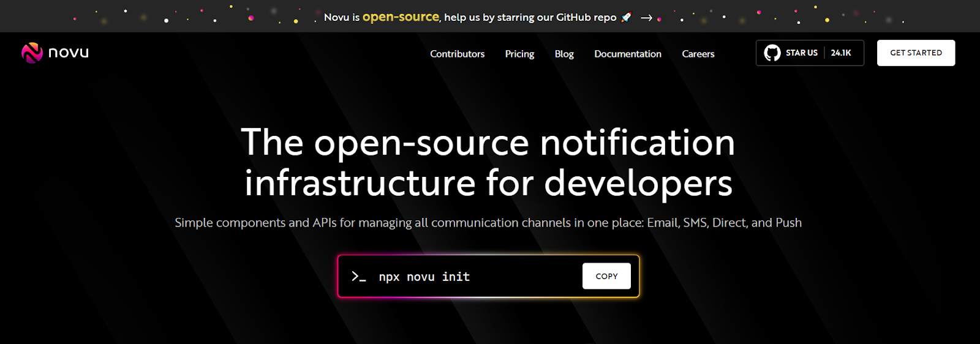Click the rocket emoji in the banner
The width and height of the screenshot is (980, 344).
[x=626, y=17]
